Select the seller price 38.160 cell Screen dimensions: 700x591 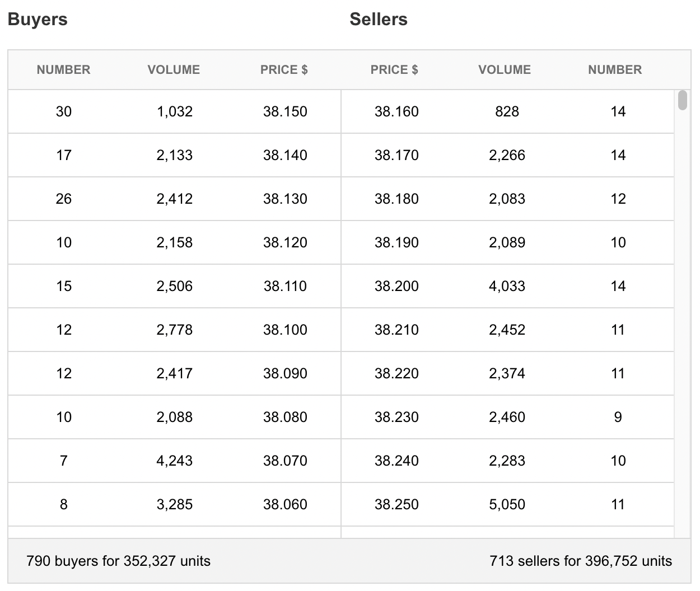tap(396, 111)
